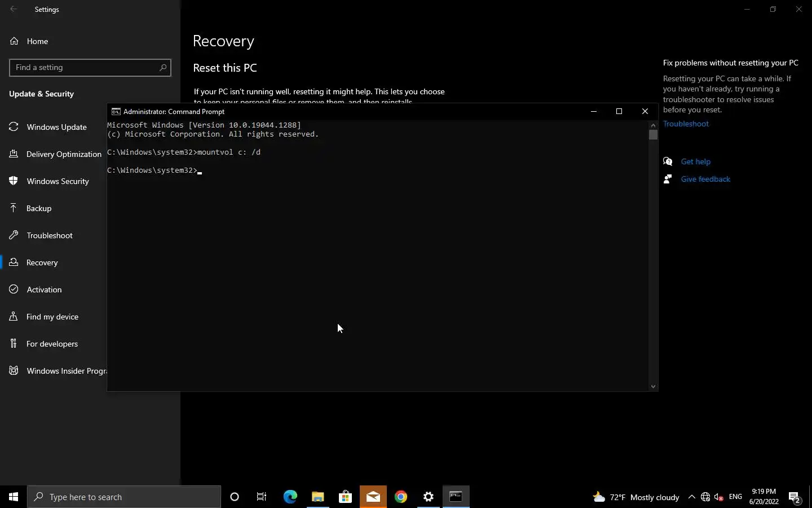Open the notification center icon

point(795,497)
